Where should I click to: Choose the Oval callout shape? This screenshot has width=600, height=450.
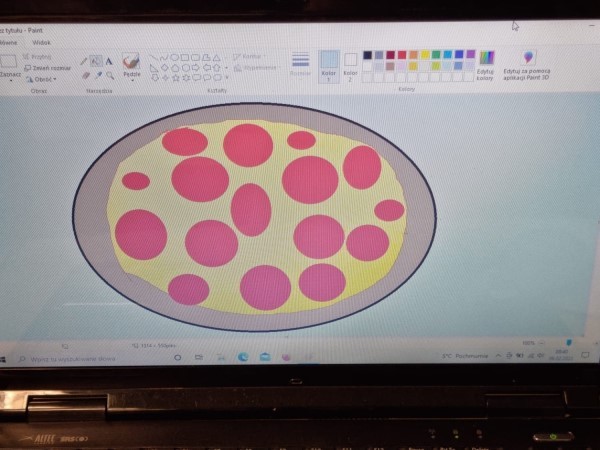coord(207,78)
